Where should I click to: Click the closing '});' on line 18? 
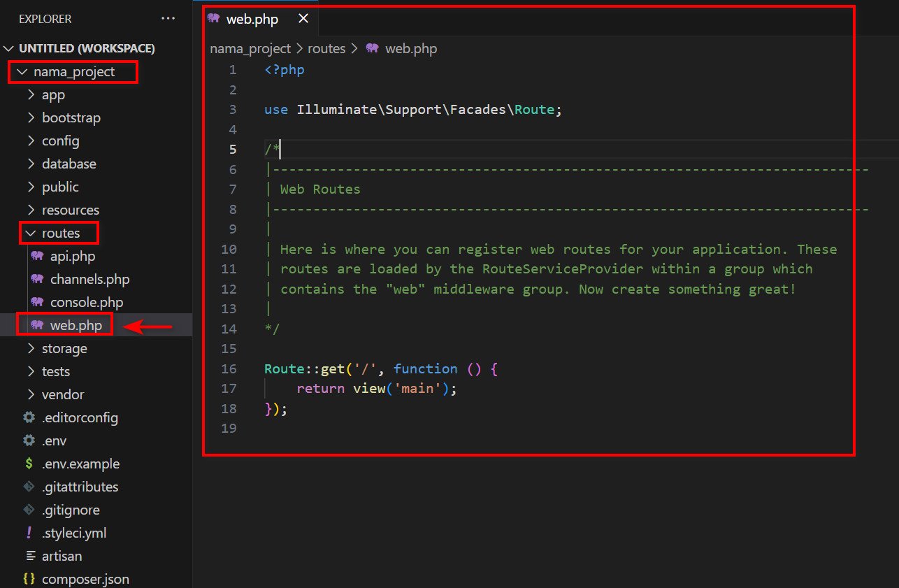276,409
